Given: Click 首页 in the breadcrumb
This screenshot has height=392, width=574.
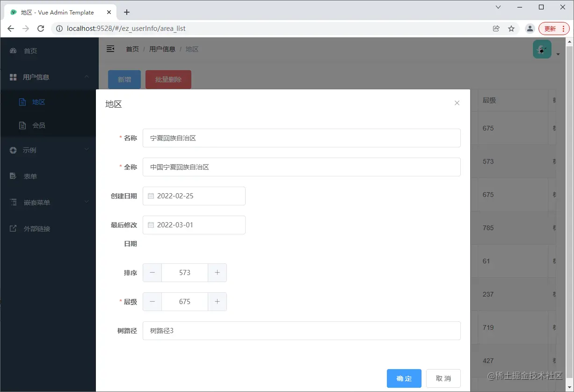Looking at the screenshot, I should 132,49.
